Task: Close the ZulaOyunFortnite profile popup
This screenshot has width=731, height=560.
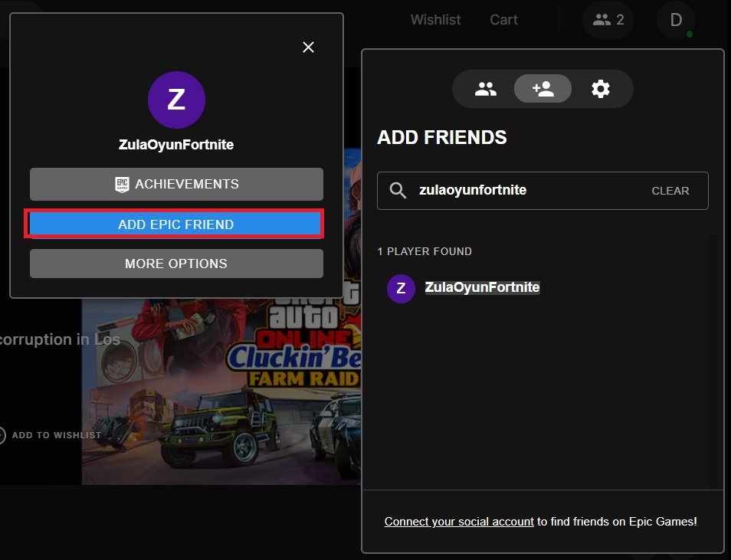Action: tap(308, 47)
